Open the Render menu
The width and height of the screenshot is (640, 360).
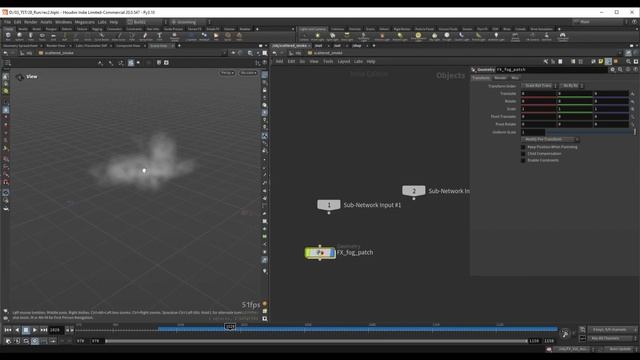click(x=31, y=22)
